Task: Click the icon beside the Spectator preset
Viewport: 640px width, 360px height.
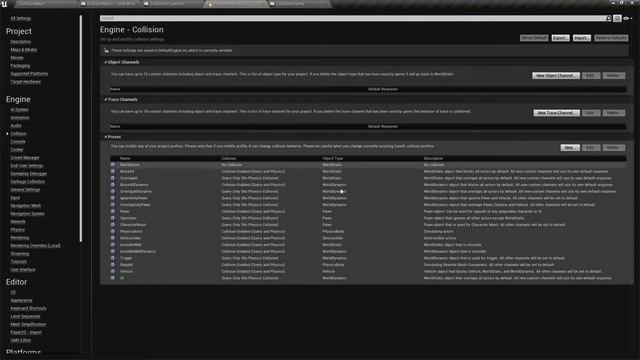Action: point(113,218)
